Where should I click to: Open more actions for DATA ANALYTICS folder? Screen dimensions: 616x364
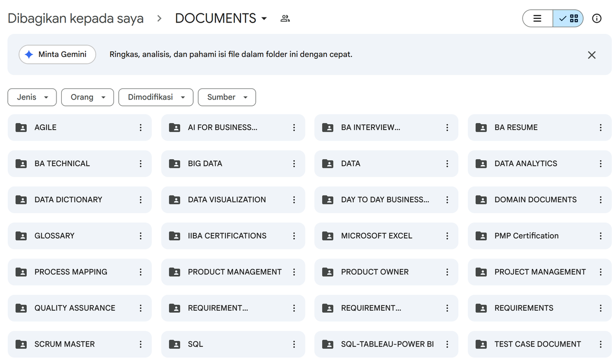tap(600, 164)
